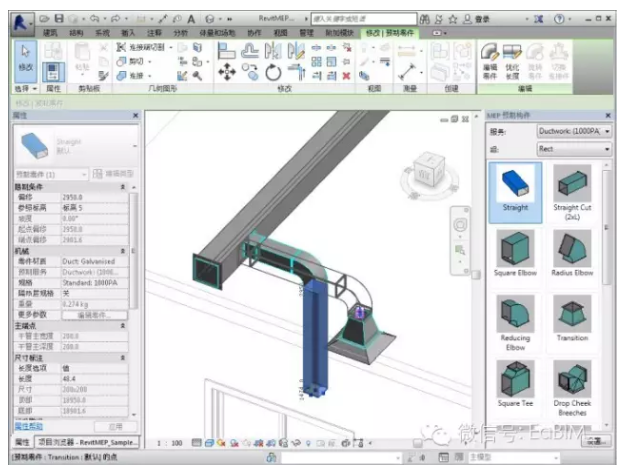623x475 pixels.
Task: Click the Edit Part button in ribbon
Action: click(490, 60)
